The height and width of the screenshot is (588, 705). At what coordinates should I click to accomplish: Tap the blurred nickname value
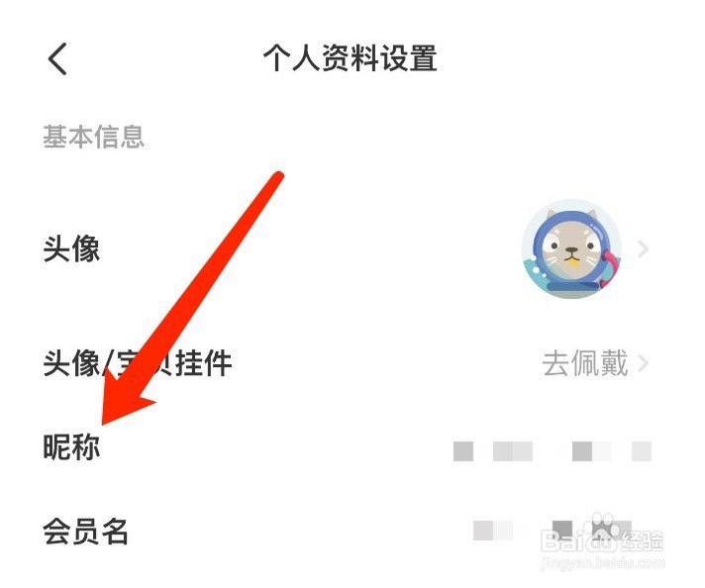point(553,450)
